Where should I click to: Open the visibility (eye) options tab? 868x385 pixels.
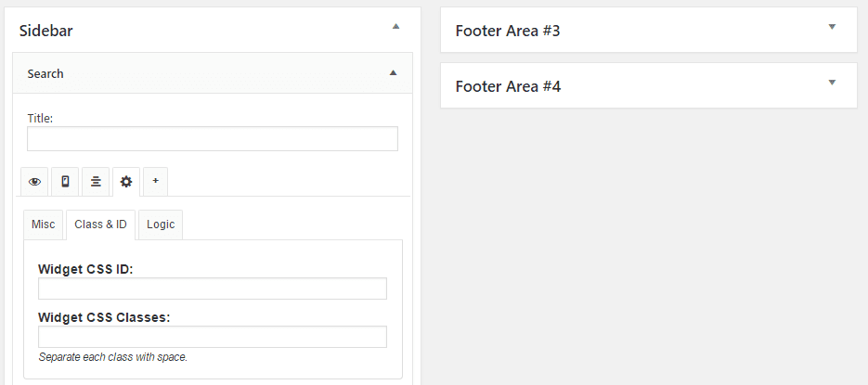click(x=35, y=182)
